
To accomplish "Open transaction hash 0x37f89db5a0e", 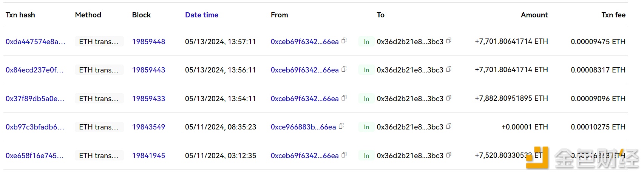I will click(x=35, y=99).
